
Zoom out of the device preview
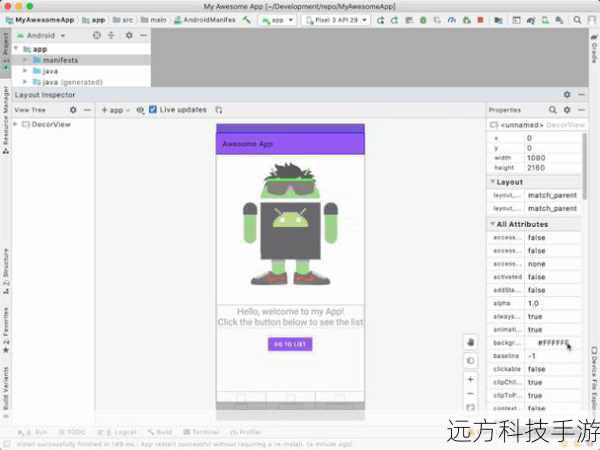click(x=471, y=393)
